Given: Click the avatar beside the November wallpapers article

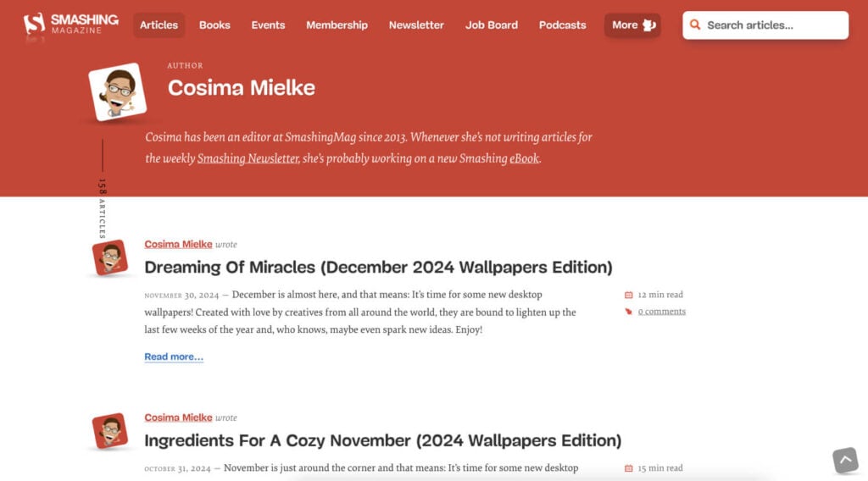Looking at the screenshot, I should click(110, 431).
